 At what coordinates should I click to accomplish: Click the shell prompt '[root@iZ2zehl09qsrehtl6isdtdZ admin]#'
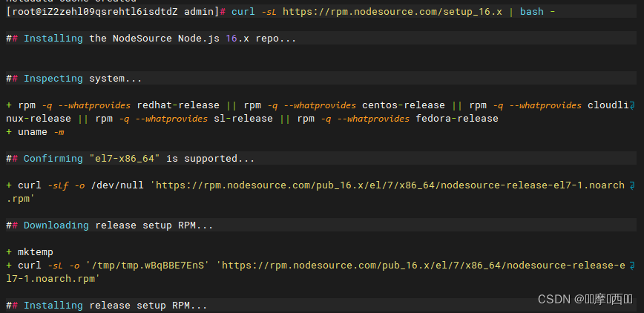coord(116,12)
